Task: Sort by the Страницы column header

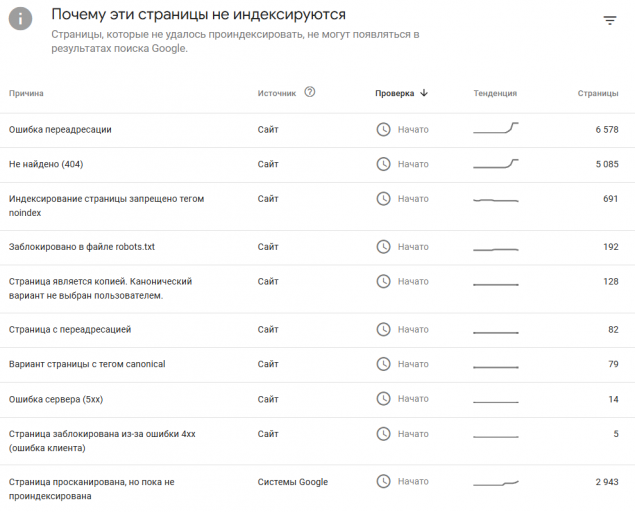Action: 597,93
